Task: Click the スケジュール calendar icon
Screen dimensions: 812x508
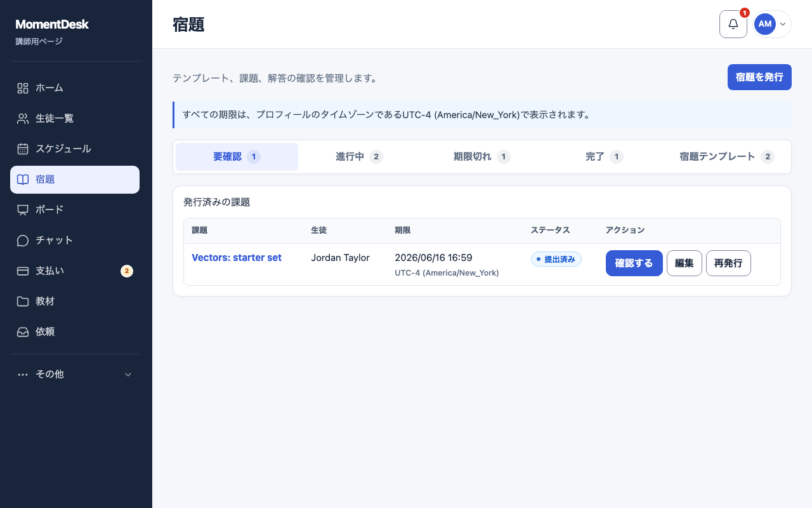Action: 23,149
